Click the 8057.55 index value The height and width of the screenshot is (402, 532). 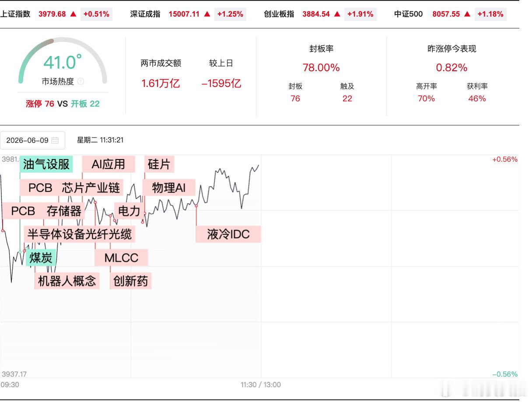(446, 14)
